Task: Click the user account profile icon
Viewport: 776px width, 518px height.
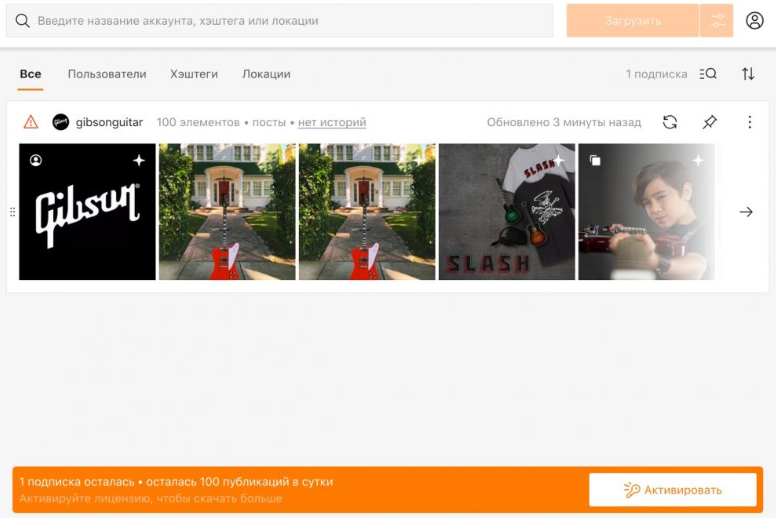Action: [754, 20]
